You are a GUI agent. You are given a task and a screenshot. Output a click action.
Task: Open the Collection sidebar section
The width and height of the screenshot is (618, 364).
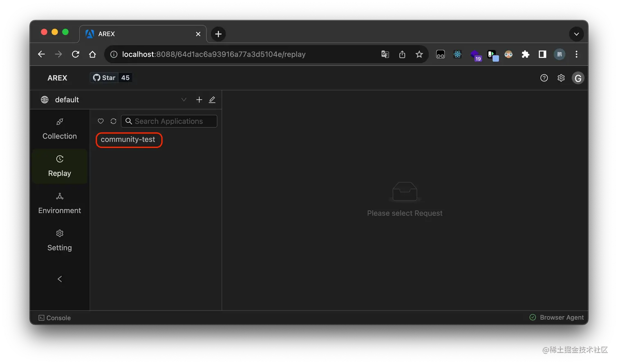pyautogui.click(x=60, y=130)
